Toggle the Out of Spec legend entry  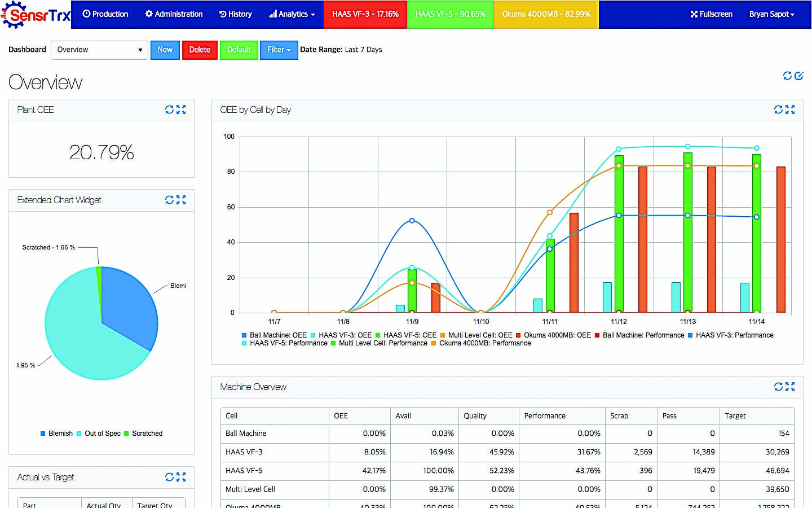(x=99, y=433)
